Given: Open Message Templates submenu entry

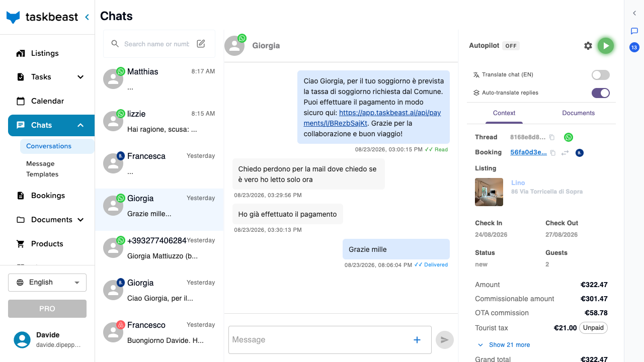Looking at the screenshot, I should click(x=42, y=169).
